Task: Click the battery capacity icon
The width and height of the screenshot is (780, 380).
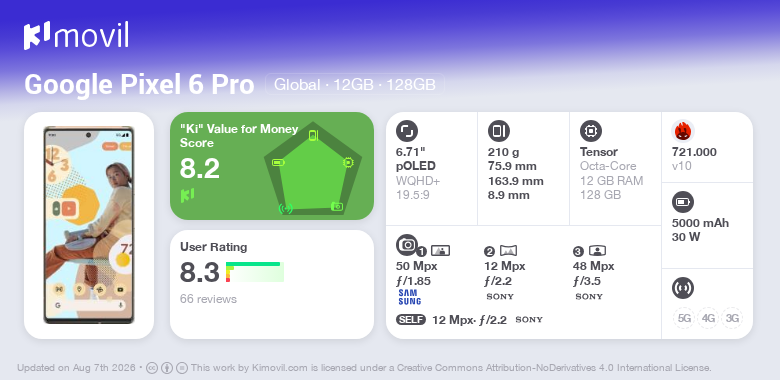Action: pos(683,202)
